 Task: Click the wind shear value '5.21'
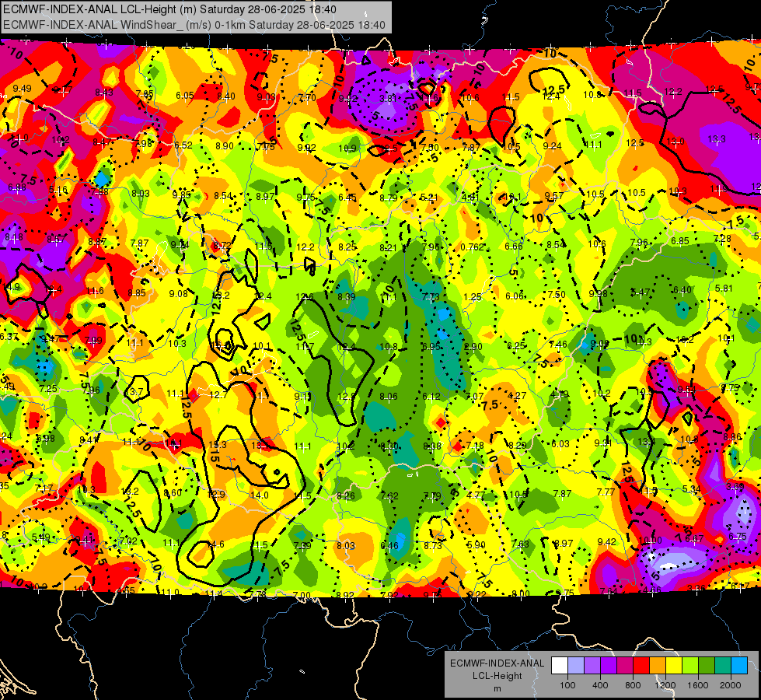point(429,198)
